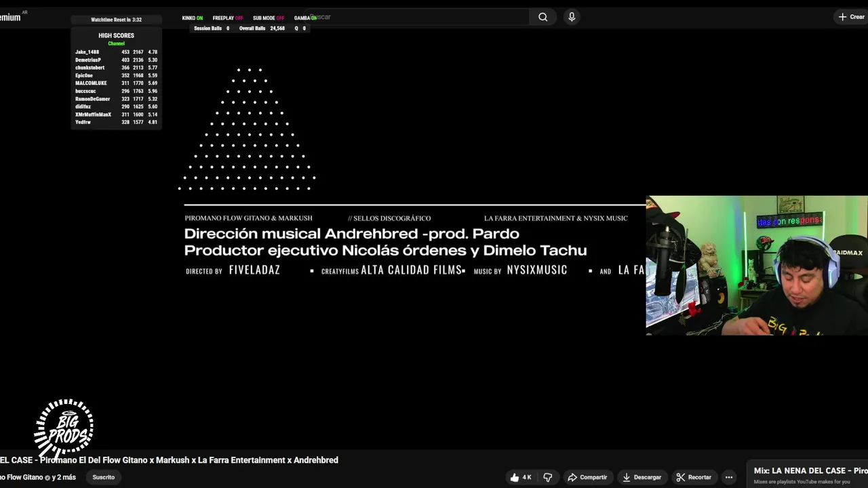868x488 pixels.
Task: Click the Descargar download button
Action: 642,477
